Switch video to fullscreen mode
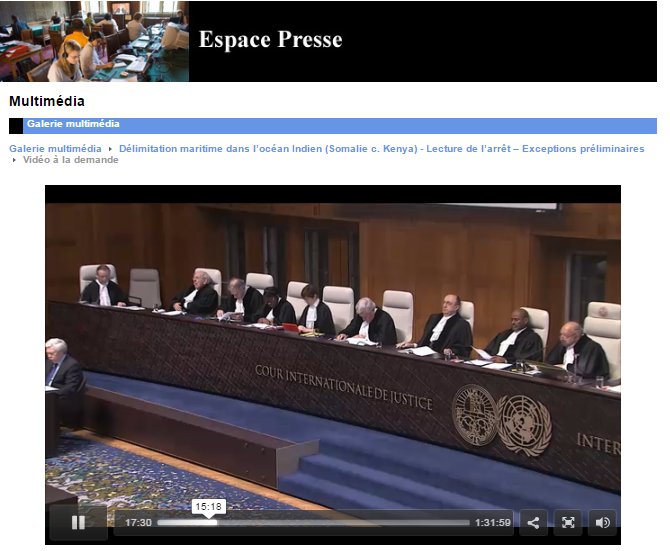 pos(568,522)
